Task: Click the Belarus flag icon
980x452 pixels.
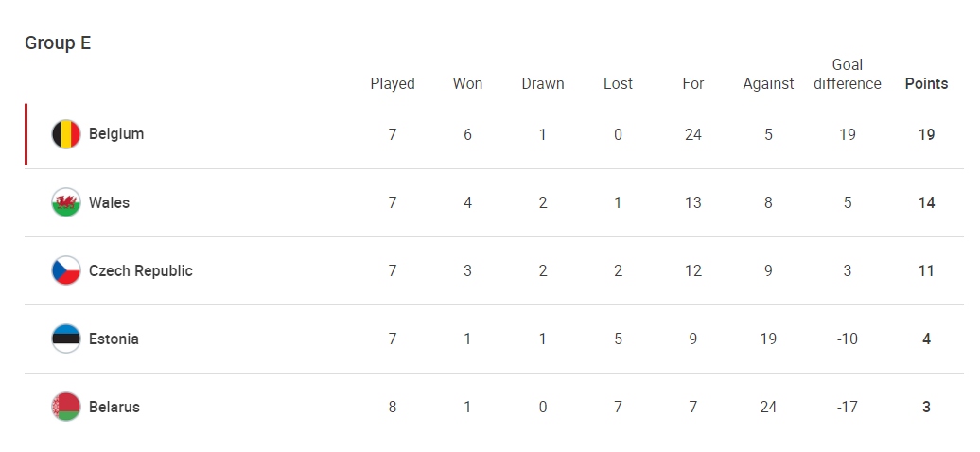Action: coord(65,407)
